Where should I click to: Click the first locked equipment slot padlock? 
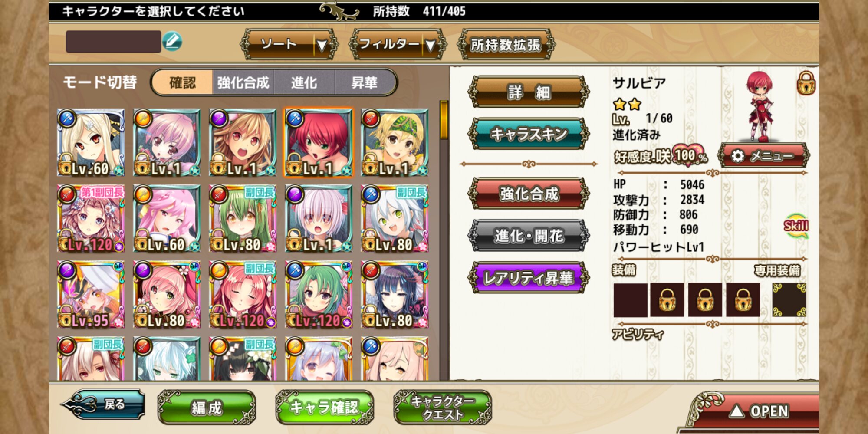(x=667, y=300)
